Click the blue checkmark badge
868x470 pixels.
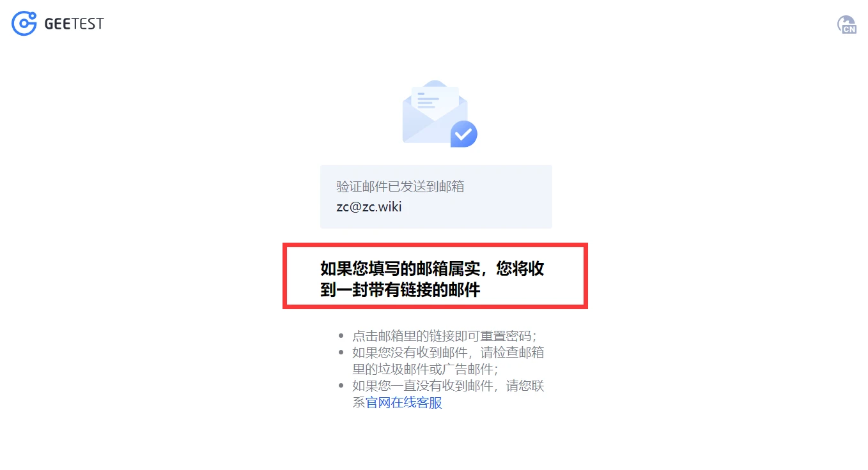464,134
